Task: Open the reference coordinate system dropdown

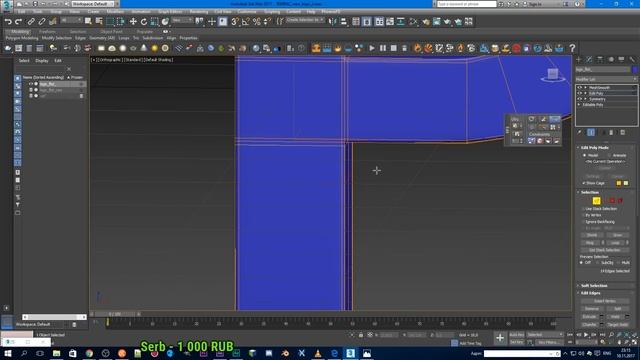Action: point(182,20)
